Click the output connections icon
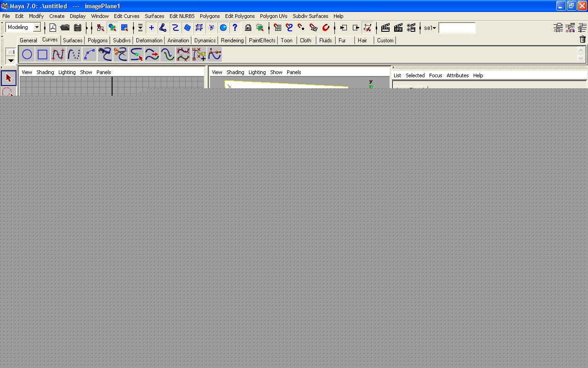 pyautogui.click(x=356, y=28)
